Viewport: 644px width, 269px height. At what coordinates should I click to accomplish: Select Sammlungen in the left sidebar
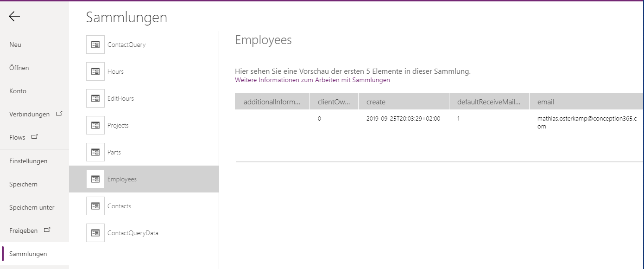(29, 254)
